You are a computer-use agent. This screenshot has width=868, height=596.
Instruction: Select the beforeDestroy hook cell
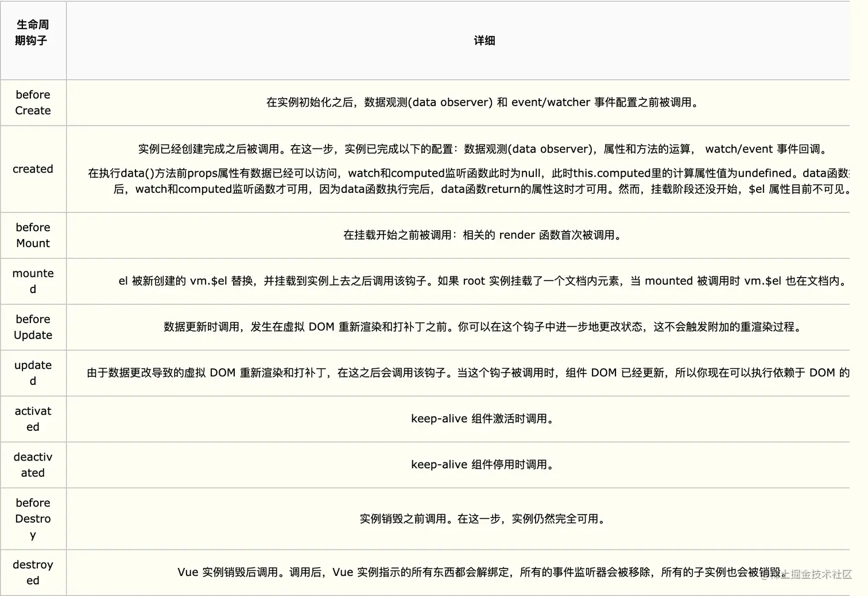33,519
